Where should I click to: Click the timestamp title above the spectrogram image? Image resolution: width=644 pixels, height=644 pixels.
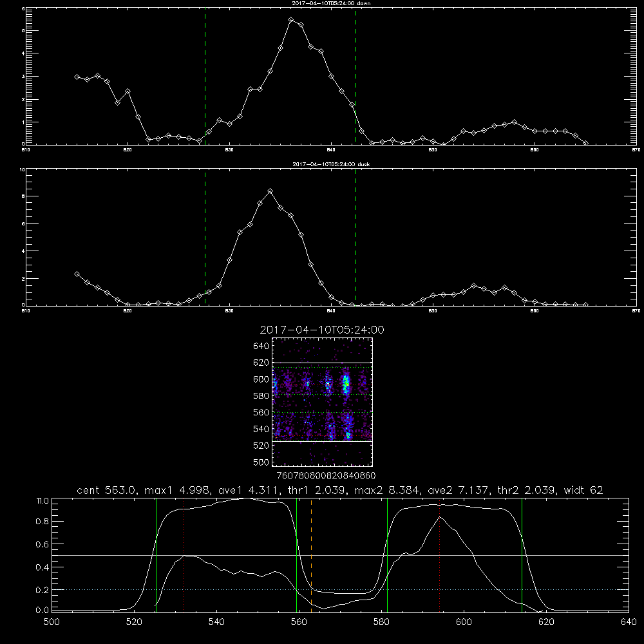[x=322, y=330]
